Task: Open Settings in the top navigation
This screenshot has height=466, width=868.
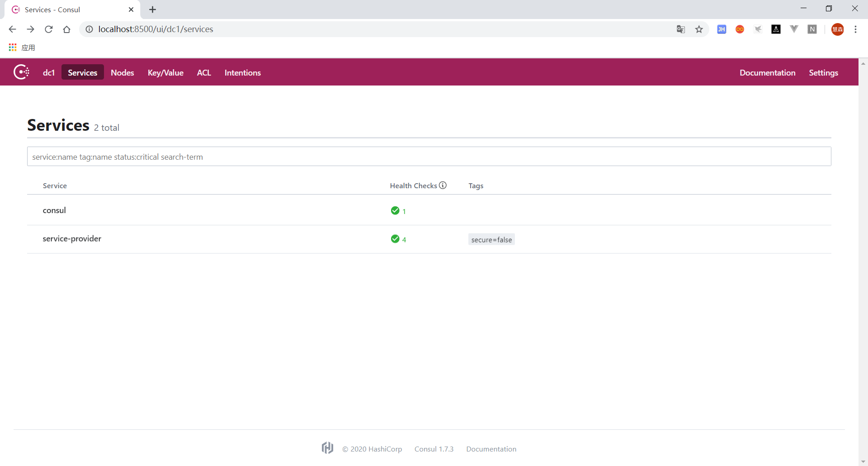Action: tap(823, 72)
